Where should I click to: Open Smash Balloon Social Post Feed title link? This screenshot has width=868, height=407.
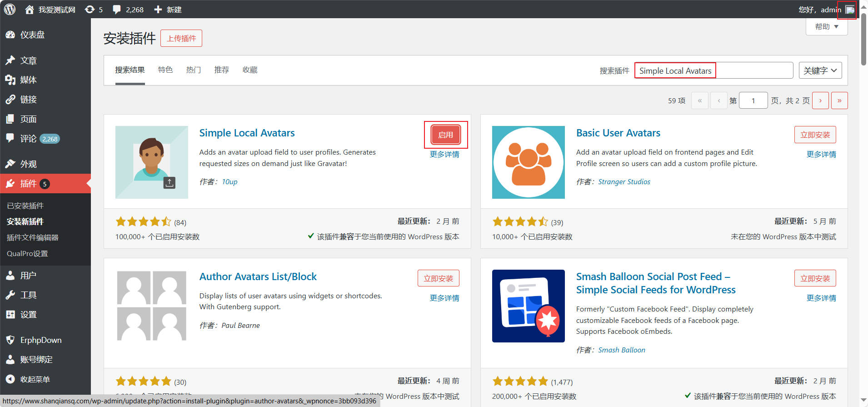click(656, 283)
